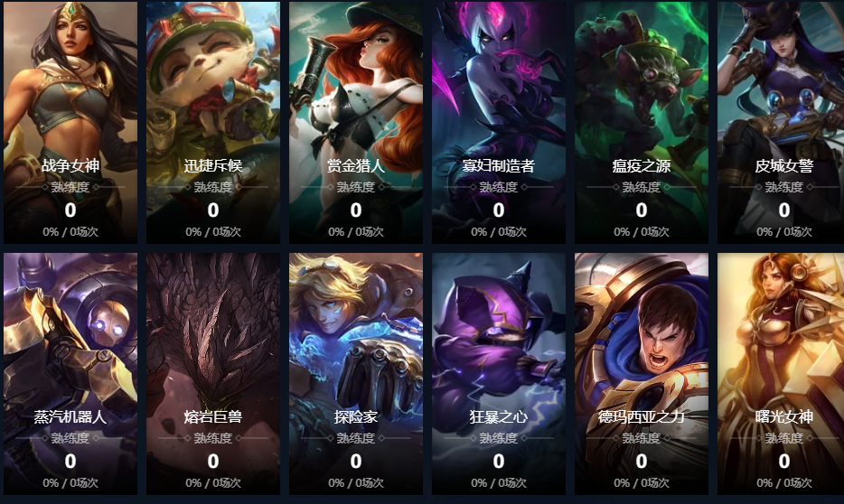The image size is (844, 504).
Task: Open the 皮城女警 champion card
Action: point(781,122)
